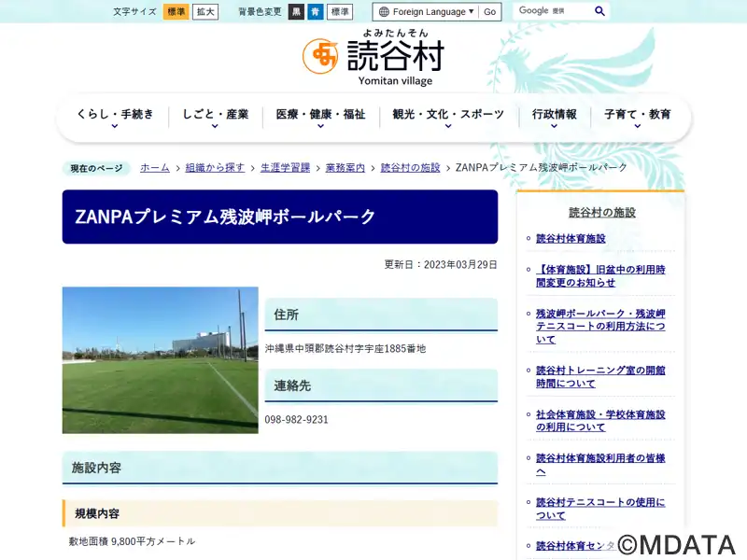Open the Foreign Language dropdown
This screenshot has height=560, width=747.
point(428,12)
